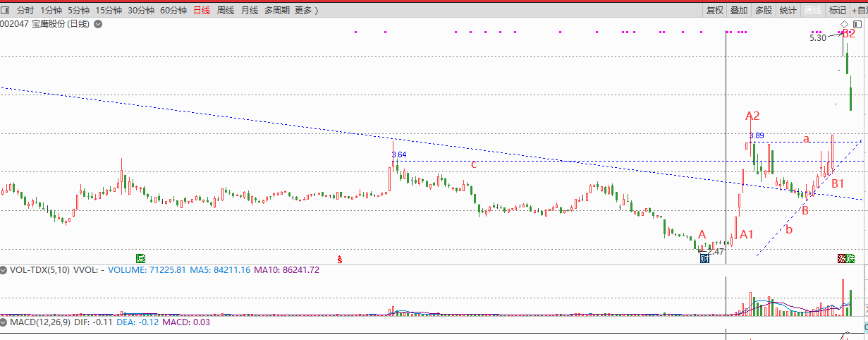
Task: Click the green 减 event marker
Action: pyautogui.click(x=140, y=258)
